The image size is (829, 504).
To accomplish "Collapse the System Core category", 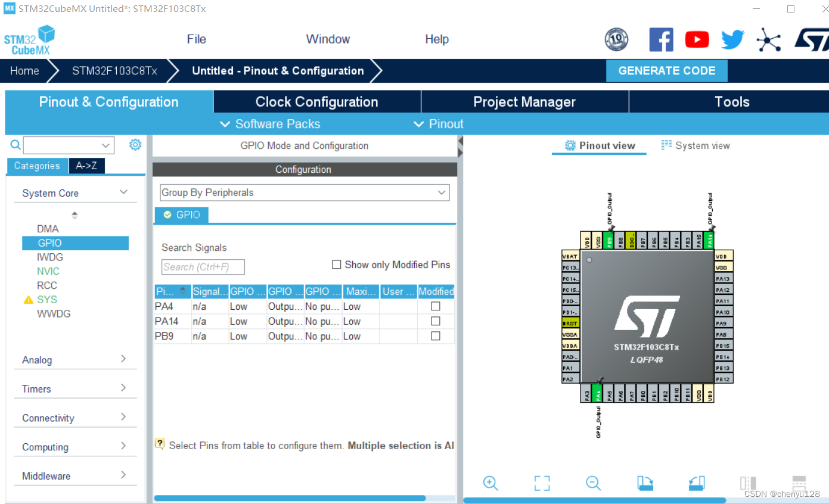I will coord(124,192).
